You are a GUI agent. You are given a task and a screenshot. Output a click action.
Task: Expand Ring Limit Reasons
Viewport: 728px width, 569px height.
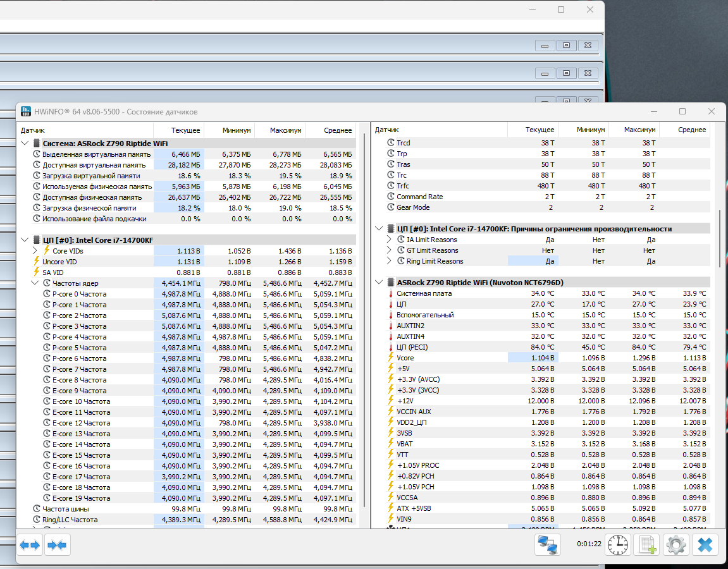point(389,261)
